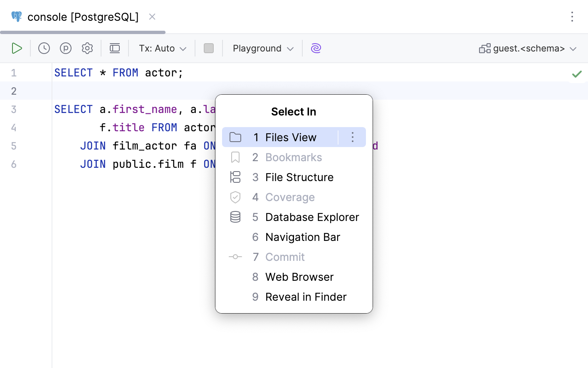Choose Reveal in Finder from the popup
Image resolution: width=588 pixels, height=368 pixels.
[x=306, y=297]
